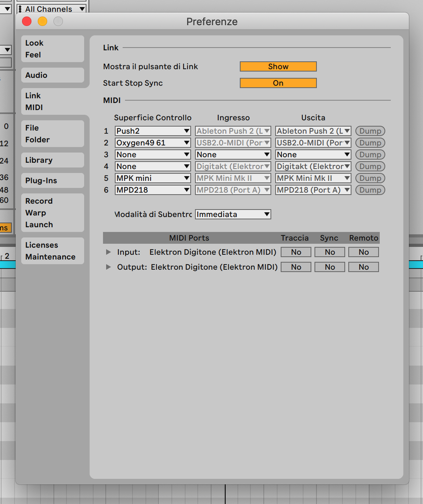Image resolution: width=423 pixels, height=504 pixels.
Task: Click bar 2 marker in background timeline
Action: tap(7, 256)
